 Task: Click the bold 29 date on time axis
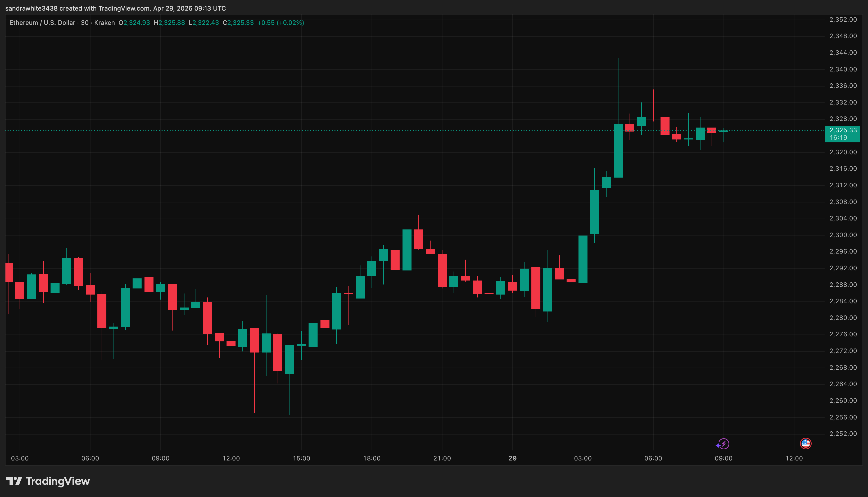(x=513, y=458)
